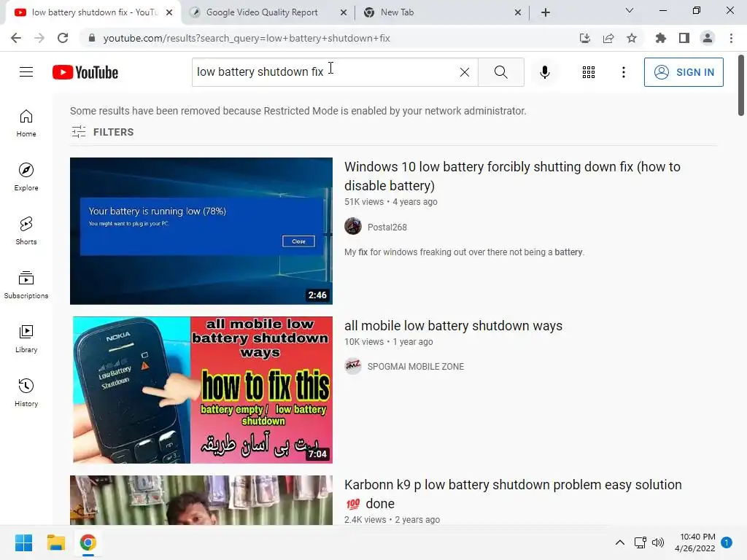The width and height of the screenshot is (747, 560).
Task: Open the Chrome extensions puzzle icon
Action: pos(660,38)
